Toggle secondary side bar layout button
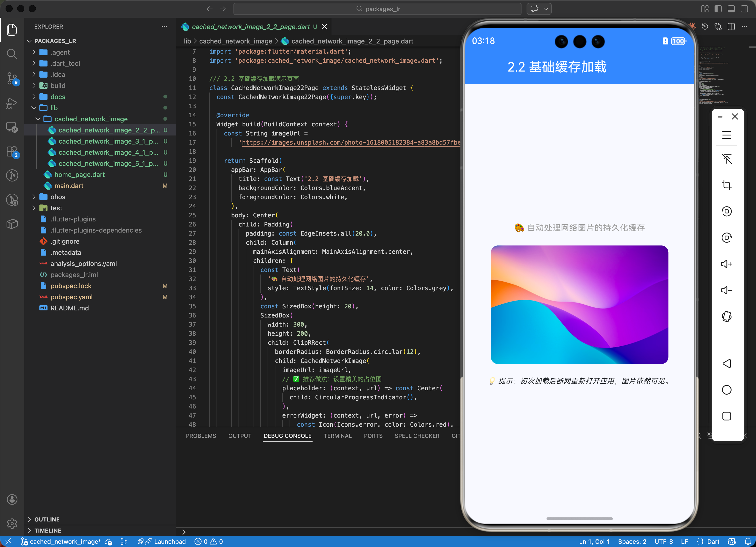 744,9
